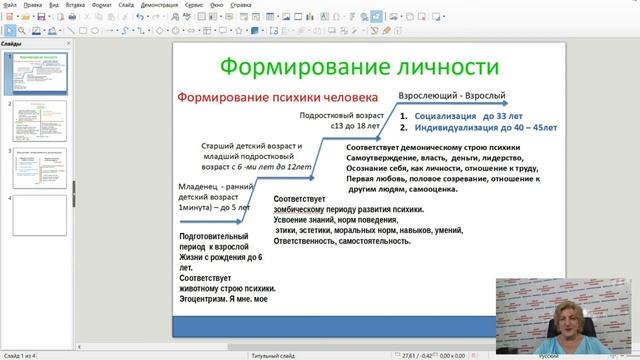Image resolution: width=640 pixels, height=360 pixels.
Task: Click the Display Grid icon
Action: [202, 17]
